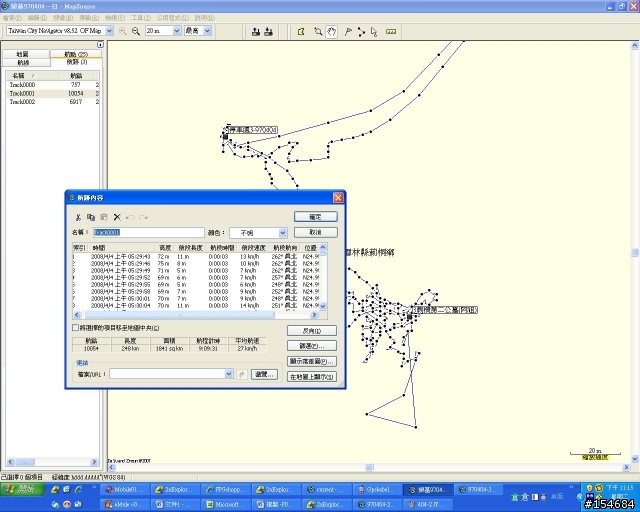
Task: Click the cut scissors icon in dialog
Action: [x=78, y=217]
